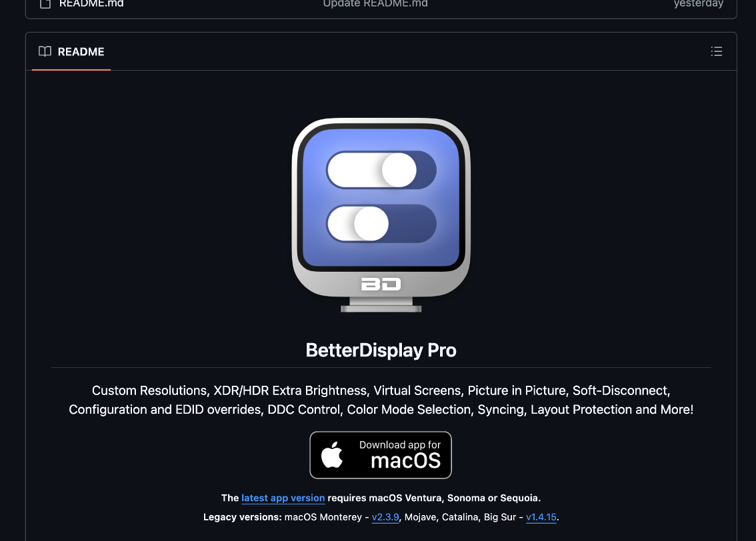The image size is (756, 541).
Task: Select the README tab
Action: (71, 51)
